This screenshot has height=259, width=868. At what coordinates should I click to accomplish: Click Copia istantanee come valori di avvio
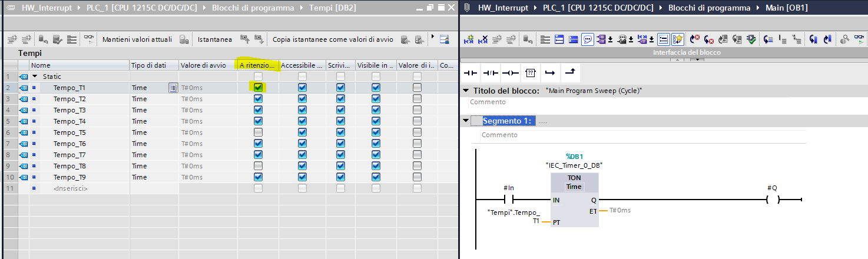coord(332,39)
